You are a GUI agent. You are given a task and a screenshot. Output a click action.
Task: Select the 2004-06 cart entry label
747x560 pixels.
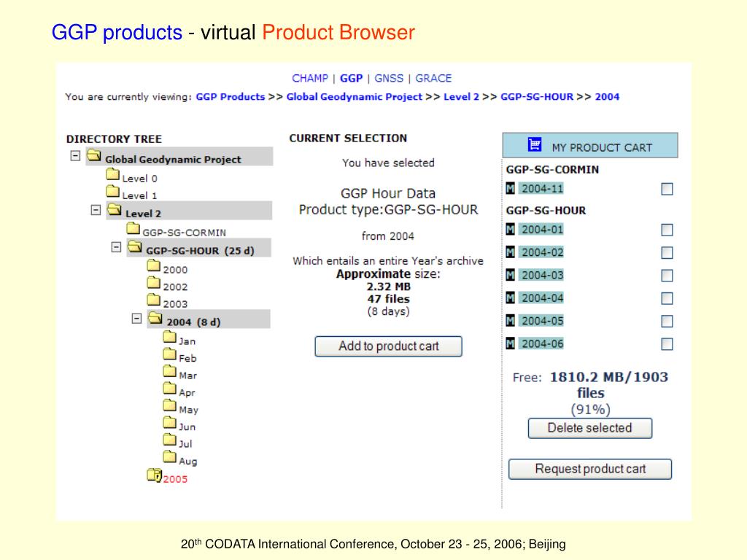click(542, 344)
